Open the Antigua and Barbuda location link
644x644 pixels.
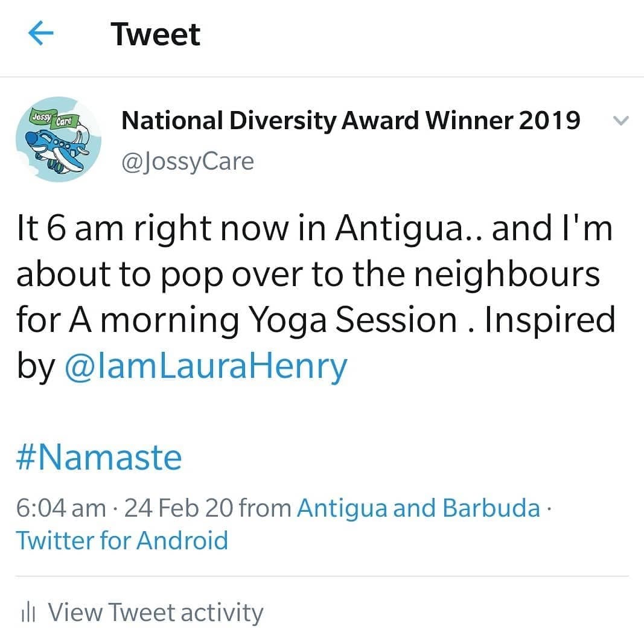point(418,508)
